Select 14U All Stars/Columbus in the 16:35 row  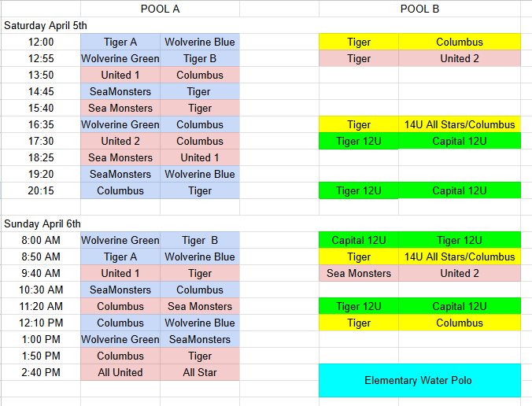460,124
